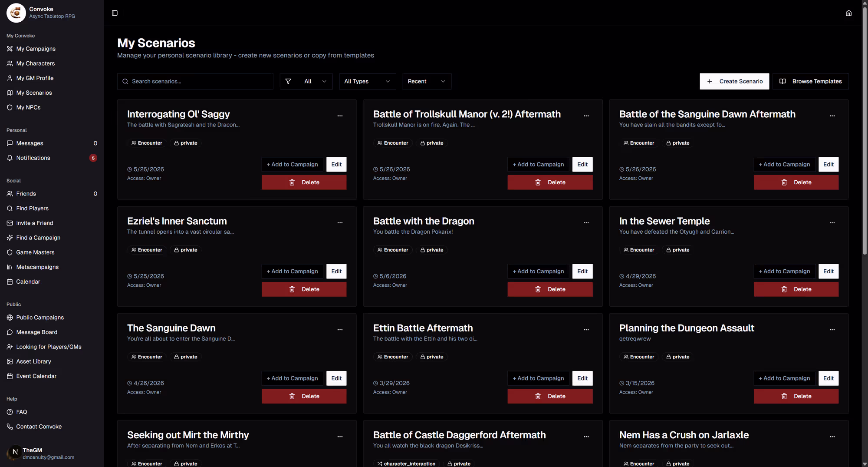Click the Search scenarios input field

pos(195,81)
